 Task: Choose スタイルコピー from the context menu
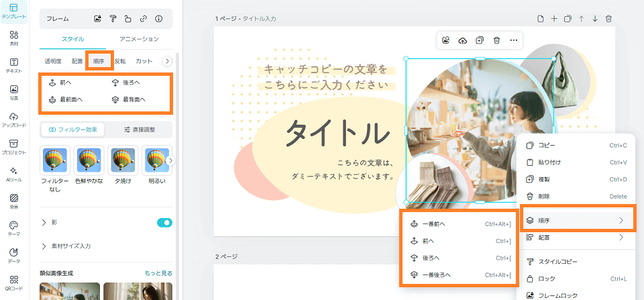click(x=577, y=261)
